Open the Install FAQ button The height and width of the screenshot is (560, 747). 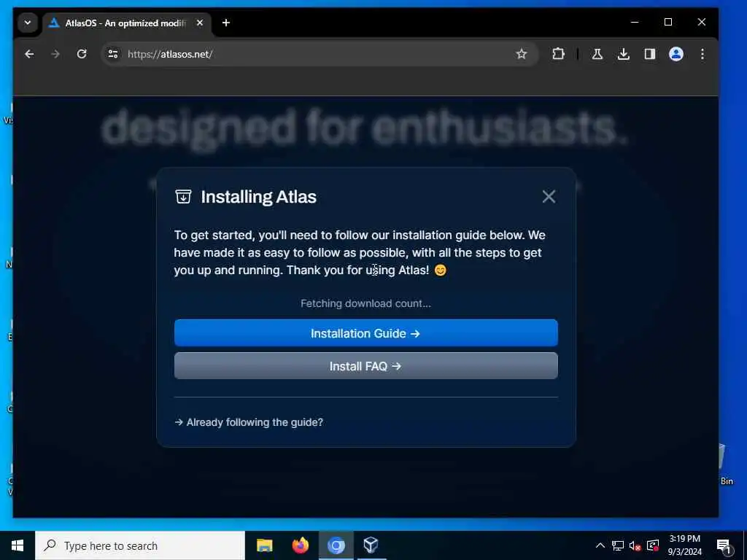tap(365, 366)
